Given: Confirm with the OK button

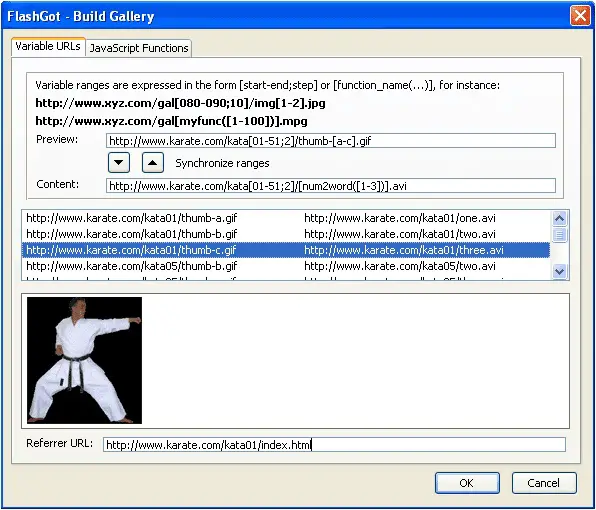Looking at the screenshot, I should (467, 483).
